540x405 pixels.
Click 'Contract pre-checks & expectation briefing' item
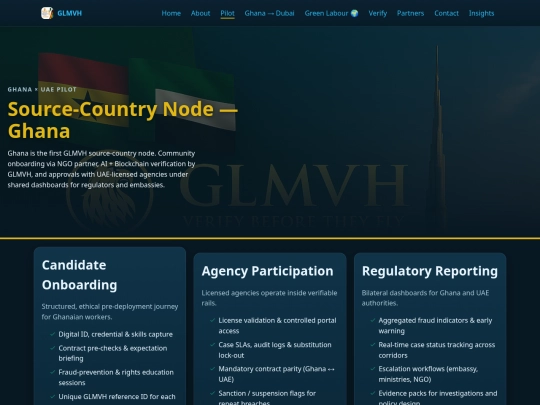113,353
